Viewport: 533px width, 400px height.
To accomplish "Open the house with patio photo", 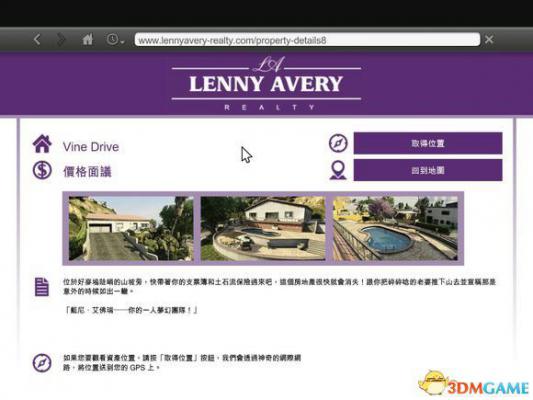I will [263, 228].
